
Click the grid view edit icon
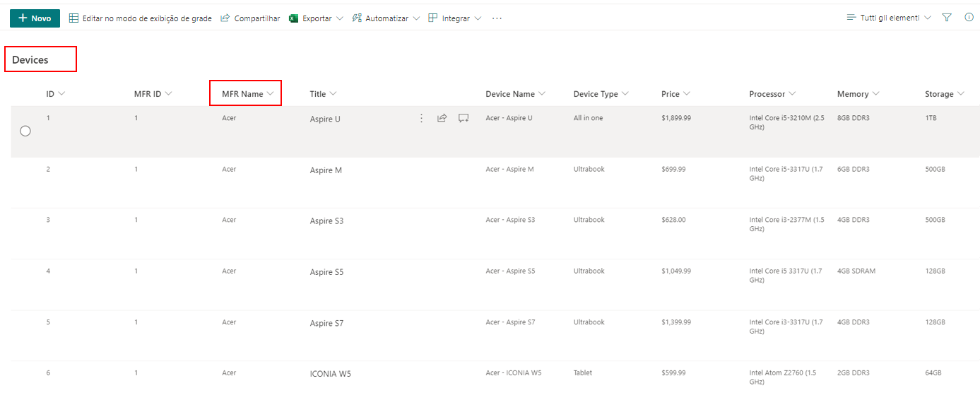[73, 18]
